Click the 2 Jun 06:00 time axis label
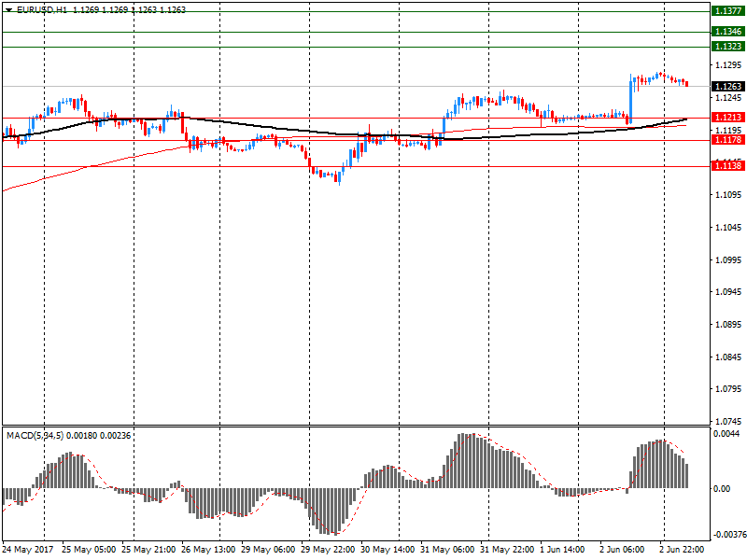 [622, 550]
